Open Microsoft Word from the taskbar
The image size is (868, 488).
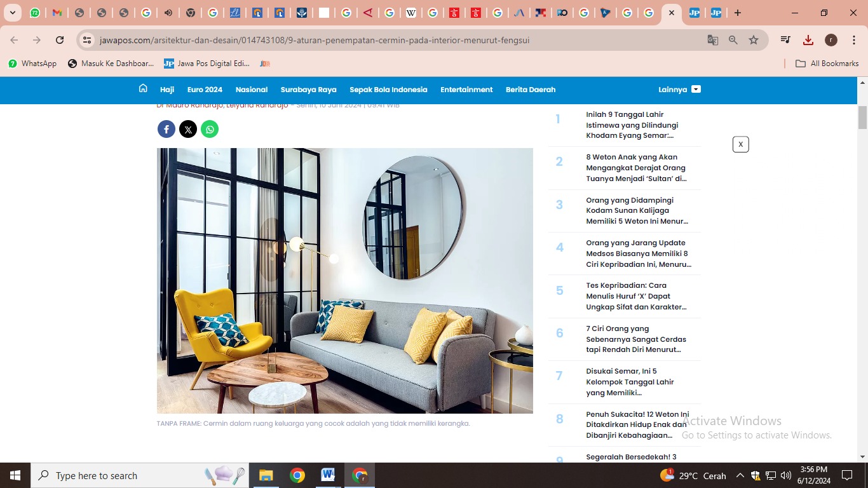pos(328,475)
